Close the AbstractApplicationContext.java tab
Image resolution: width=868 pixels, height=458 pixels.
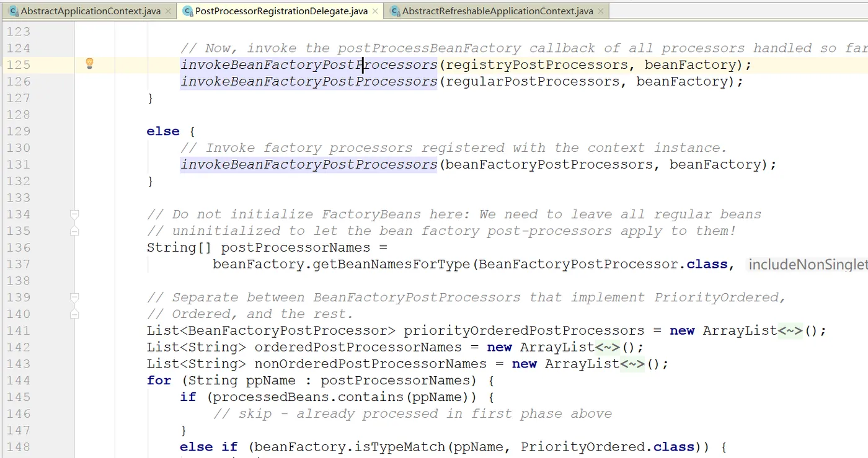pos(169,11)
